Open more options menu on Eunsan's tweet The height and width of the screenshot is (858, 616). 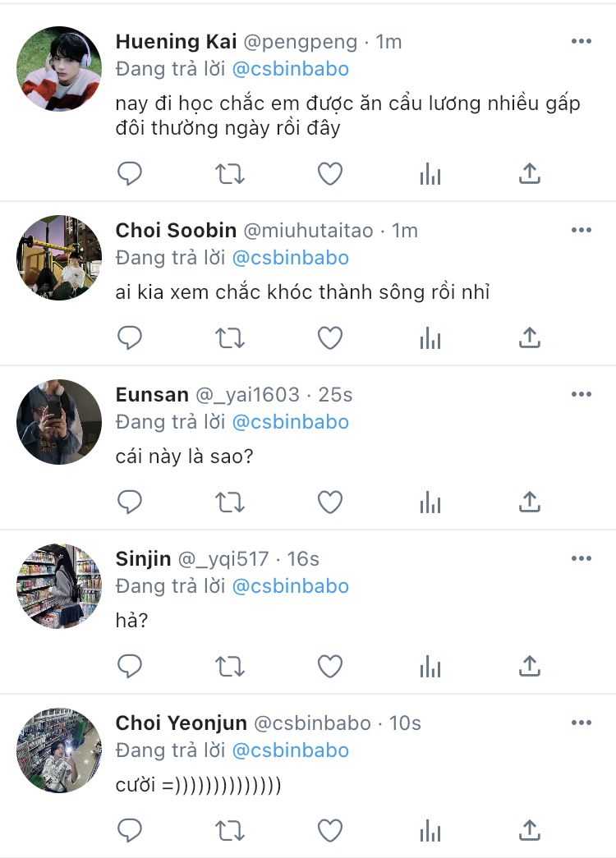coord(582,395)
